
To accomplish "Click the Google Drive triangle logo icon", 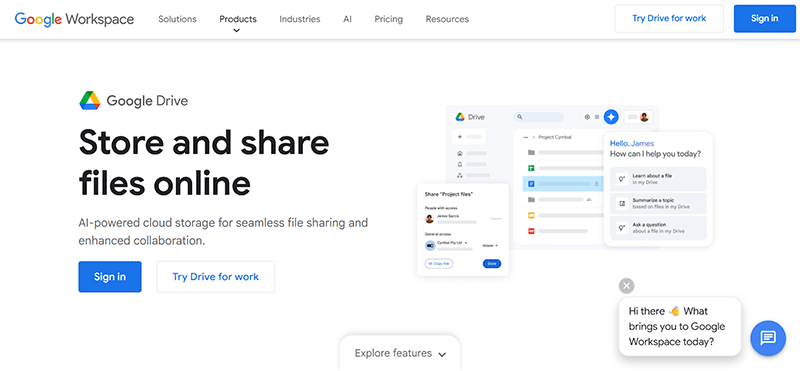I will (90, 101).
